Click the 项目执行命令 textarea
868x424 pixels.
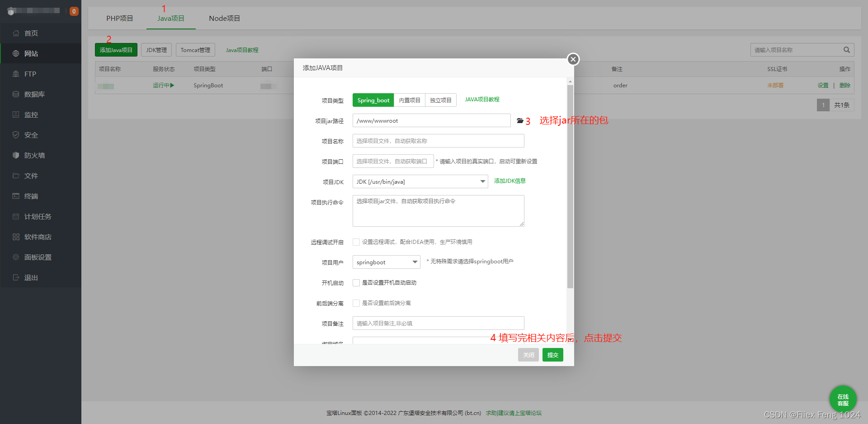[x=439, y=211]
